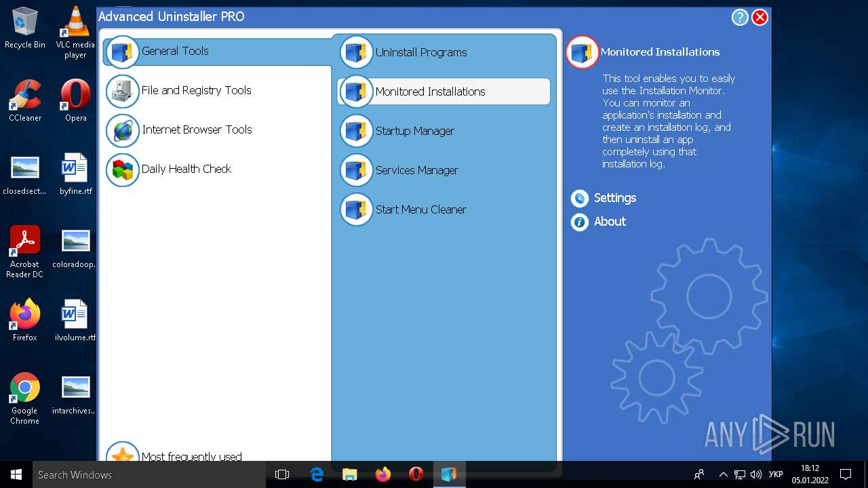This screenshot has width=868, height=488.
Task: Open network status tray icon
Action: (x=740, y=474)
